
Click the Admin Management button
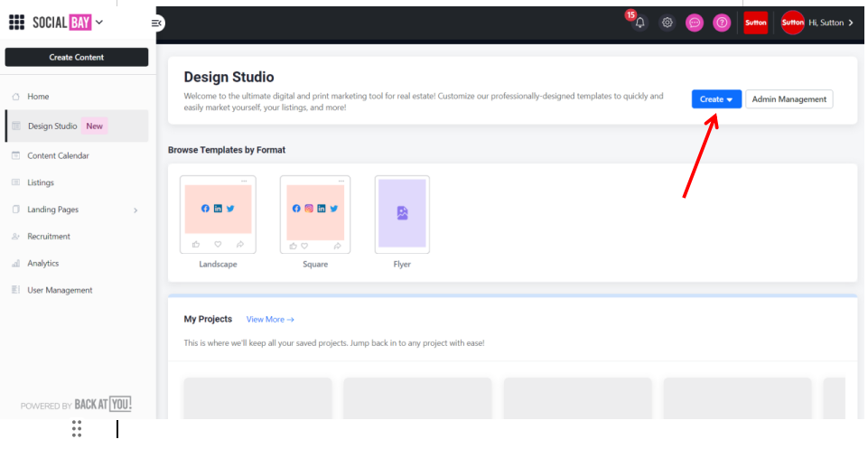pos(789,99)
